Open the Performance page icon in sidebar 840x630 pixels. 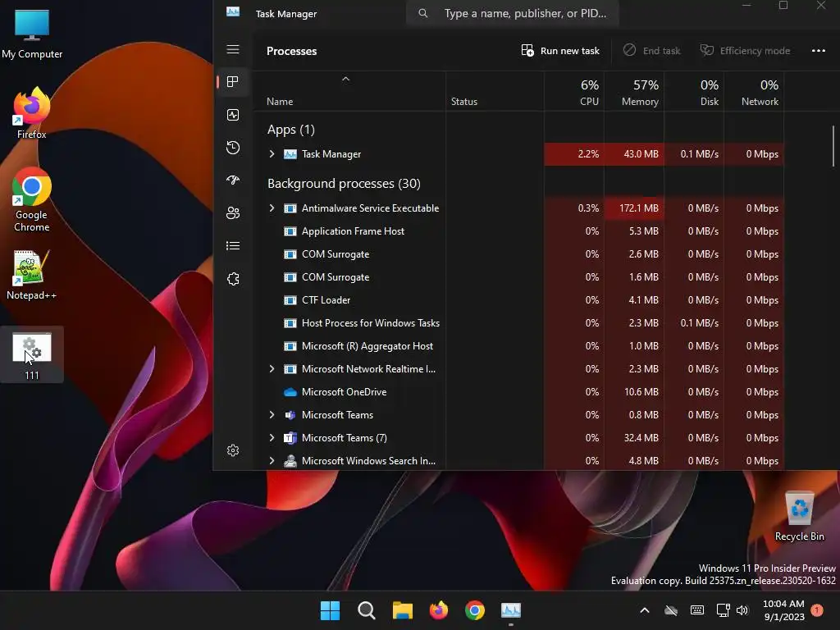[232, 115]
